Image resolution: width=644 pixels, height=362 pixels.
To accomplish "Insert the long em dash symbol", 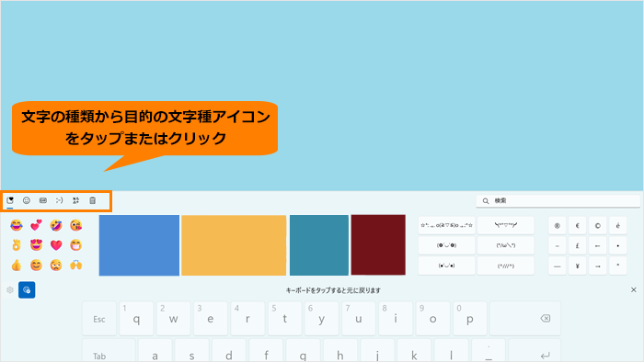I will point(557,266).
